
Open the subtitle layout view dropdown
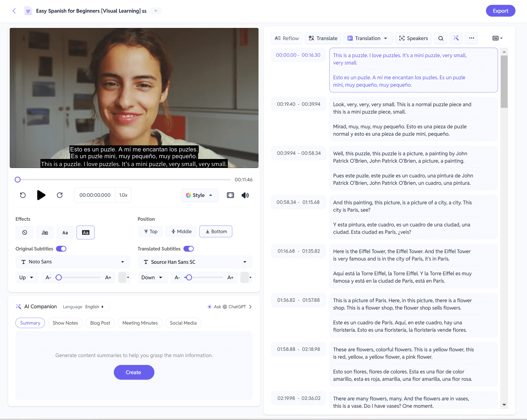(497, 38)
